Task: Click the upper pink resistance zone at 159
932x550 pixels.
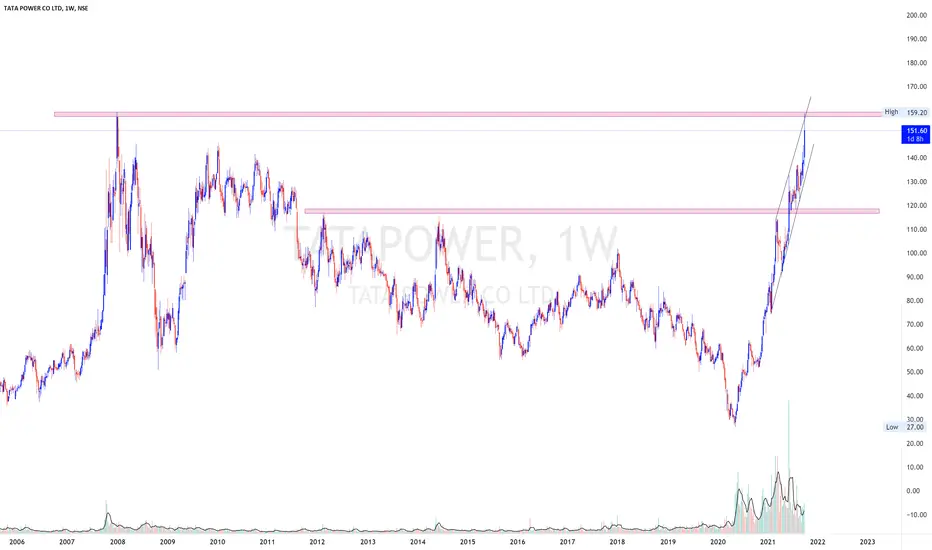Action: pyautogui.click(x=467, y=114)
